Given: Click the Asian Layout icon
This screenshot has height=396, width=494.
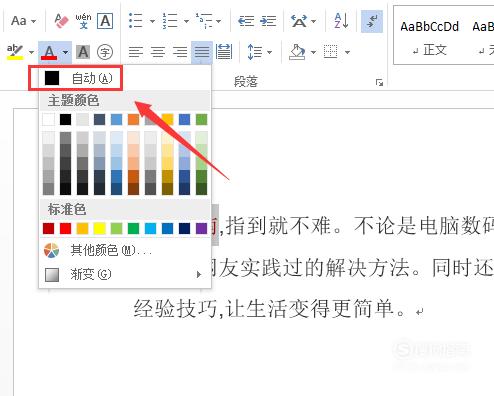Looking at the screenshot, I should click(299, 21).
